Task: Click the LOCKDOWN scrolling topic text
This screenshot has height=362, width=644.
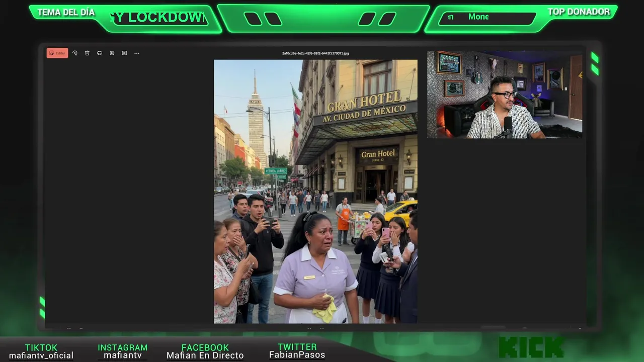Action: (157, 18)
